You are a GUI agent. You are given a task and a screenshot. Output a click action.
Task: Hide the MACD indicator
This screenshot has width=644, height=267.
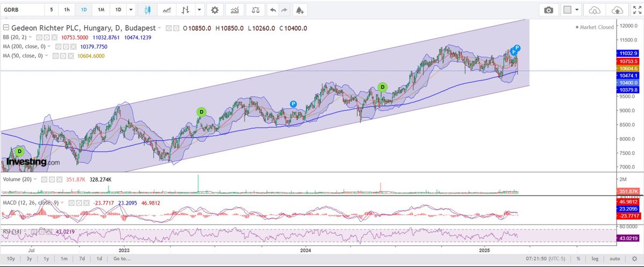[71, 203]
